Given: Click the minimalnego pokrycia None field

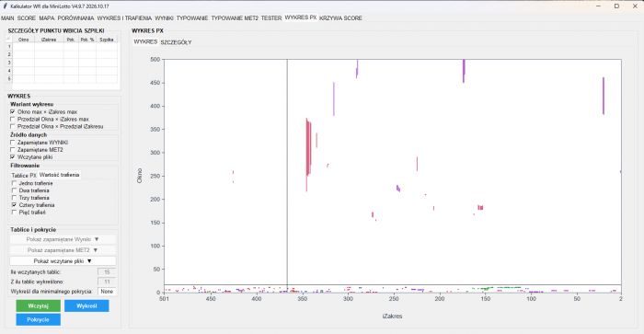Looking at the screenshot, I should point(107,292).
